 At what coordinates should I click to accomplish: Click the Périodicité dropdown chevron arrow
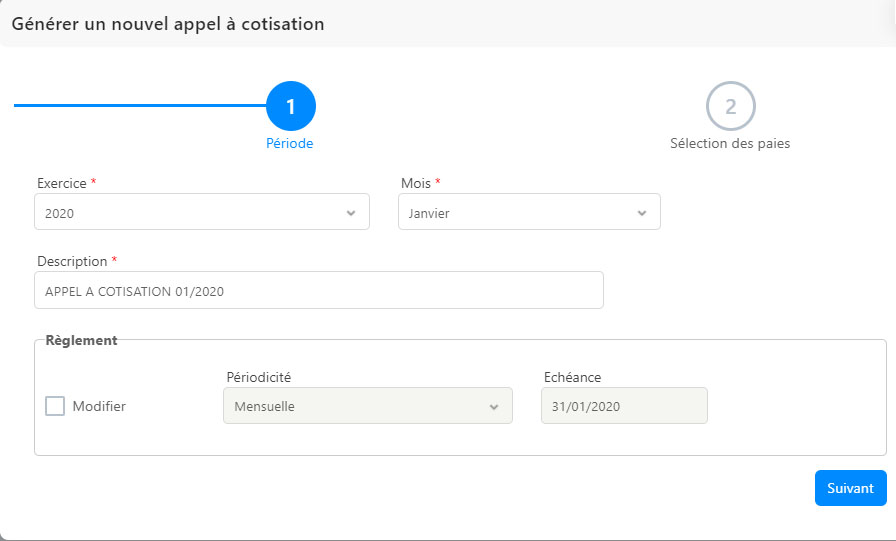(494, 407)
